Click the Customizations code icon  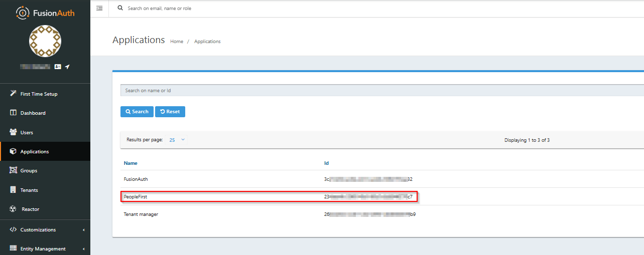[x=13, y=229]
